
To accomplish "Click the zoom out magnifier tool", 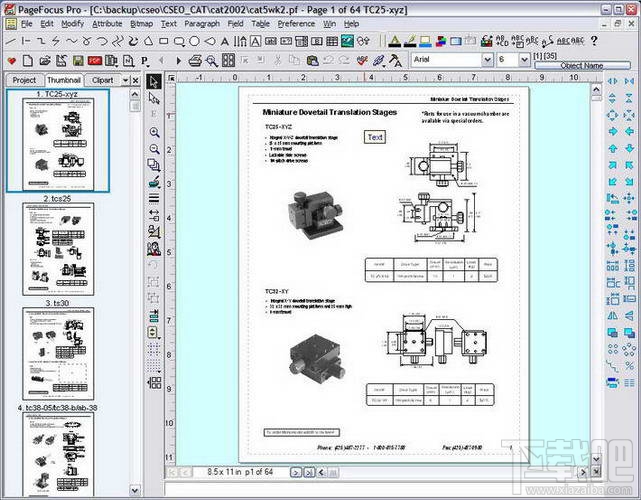I will [x=154, y=149].
